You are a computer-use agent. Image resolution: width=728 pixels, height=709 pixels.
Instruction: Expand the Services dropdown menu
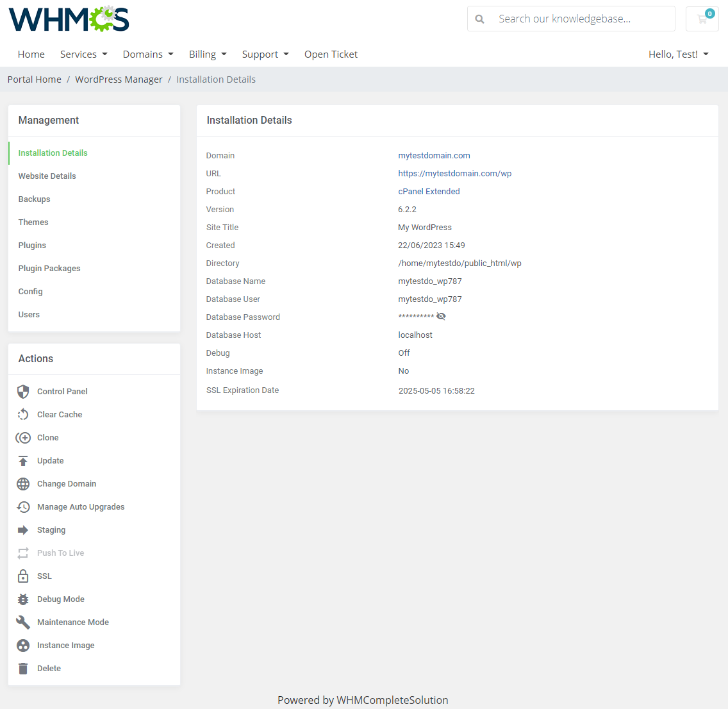[84, 54]
